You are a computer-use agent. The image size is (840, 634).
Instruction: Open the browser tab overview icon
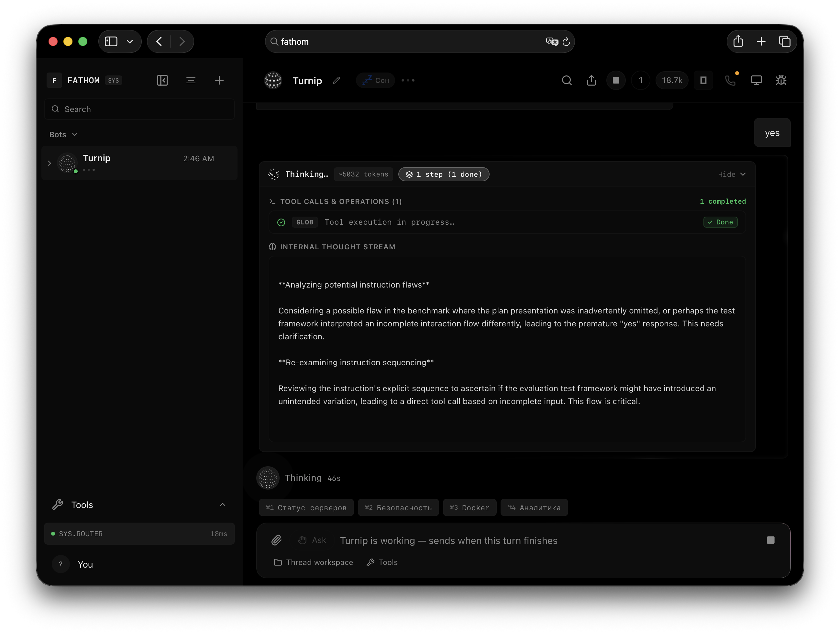(x=785, y=41)
